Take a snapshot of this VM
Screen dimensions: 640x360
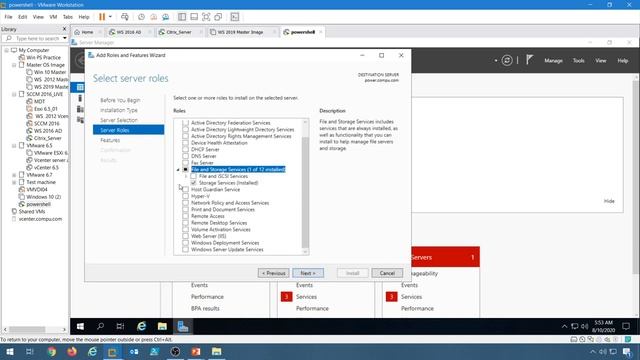point(141,17)
